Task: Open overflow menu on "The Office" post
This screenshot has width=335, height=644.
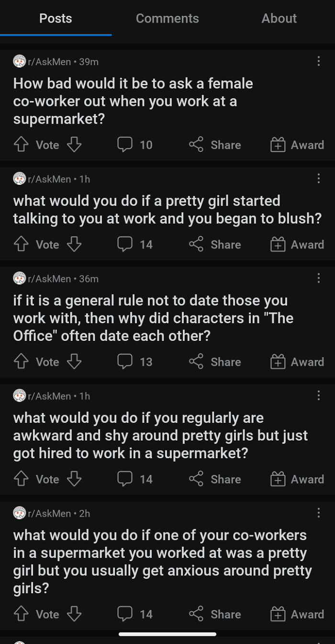Action: coord(319,278)
